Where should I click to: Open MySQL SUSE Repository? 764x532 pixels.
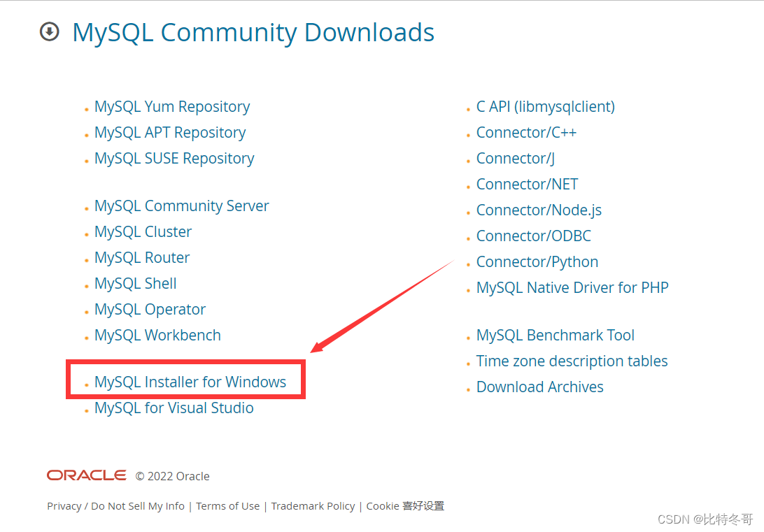174,158
